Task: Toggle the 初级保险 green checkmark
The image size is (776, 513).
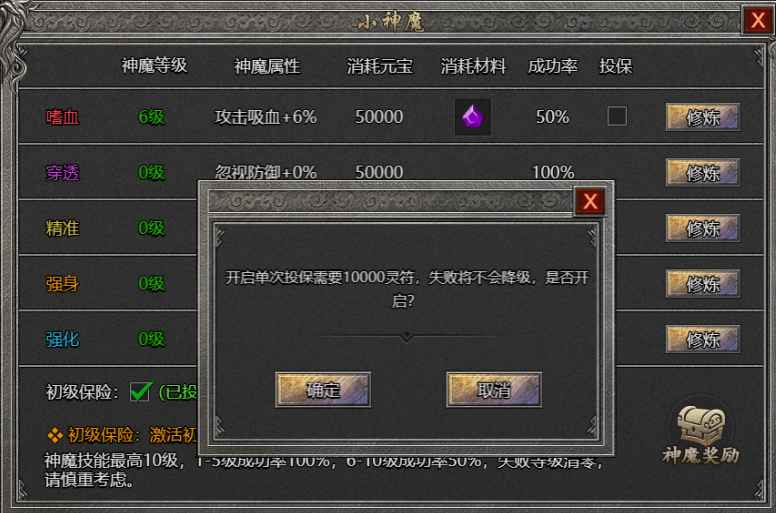Action: click(x=140, y=391)
